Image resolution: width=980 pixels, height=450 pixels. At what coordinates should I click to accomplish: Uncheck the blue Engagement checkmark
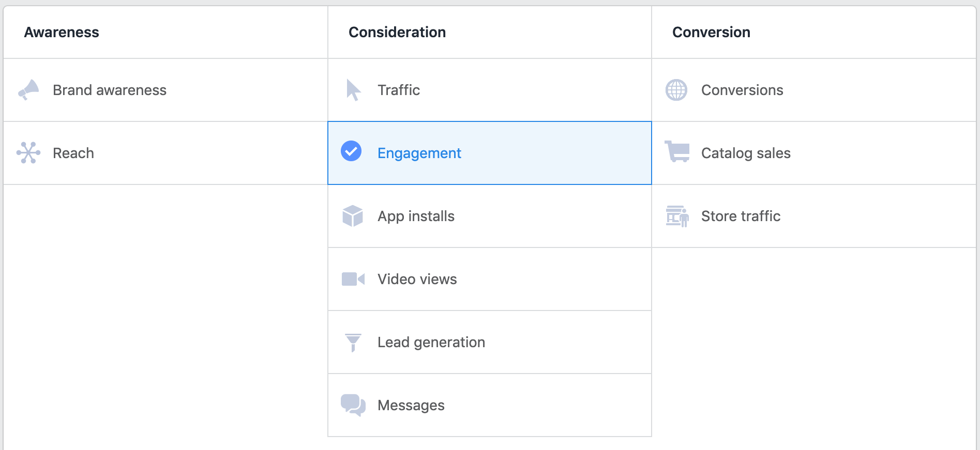point(351,151)
